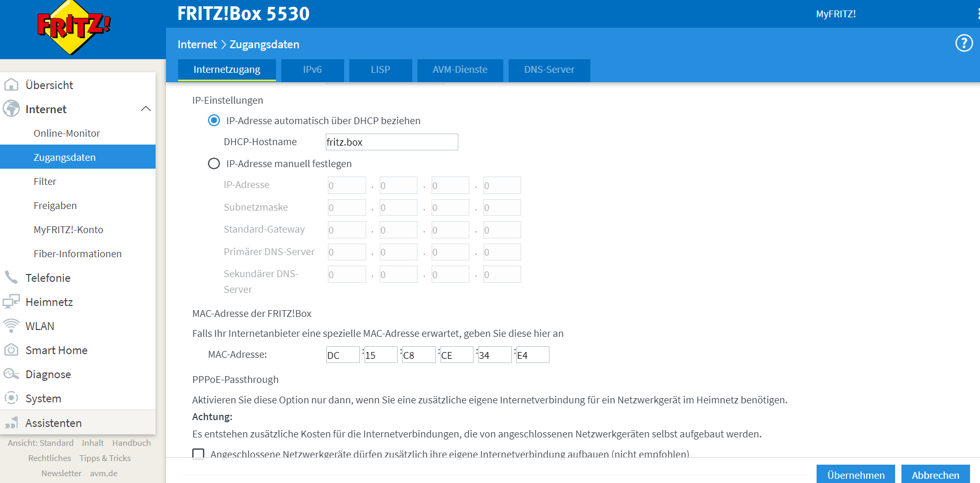This screenshot has width=980, height=483.
Task: Open Fiber-Informationen in sidebar
Action: click(x=78, y=254)
